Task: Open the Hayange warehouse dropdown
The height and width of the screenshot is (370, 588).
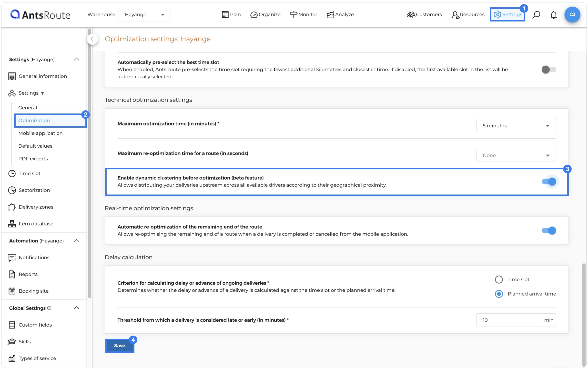Action: pyautogui.click(x=144, y=14)
